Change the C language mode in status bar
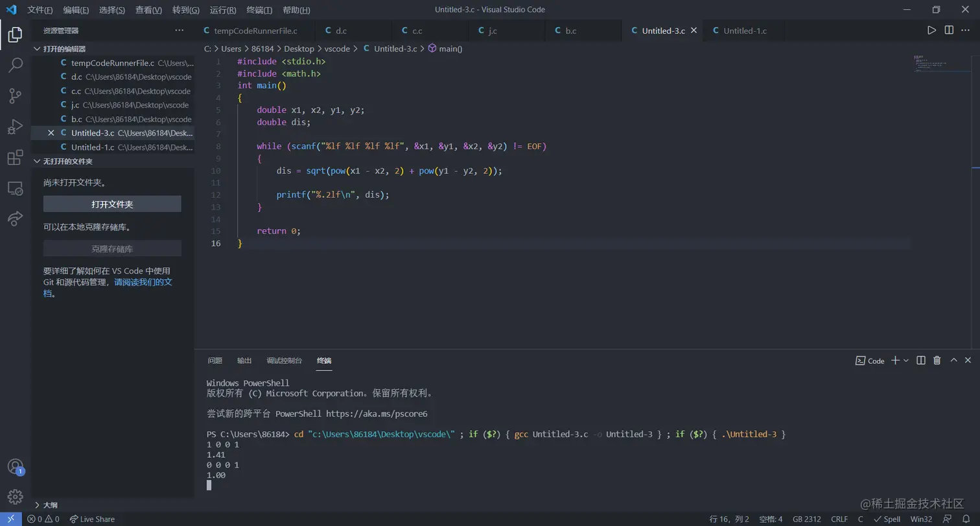This screenshot has width=980, height=526. [x=860, y=519]
